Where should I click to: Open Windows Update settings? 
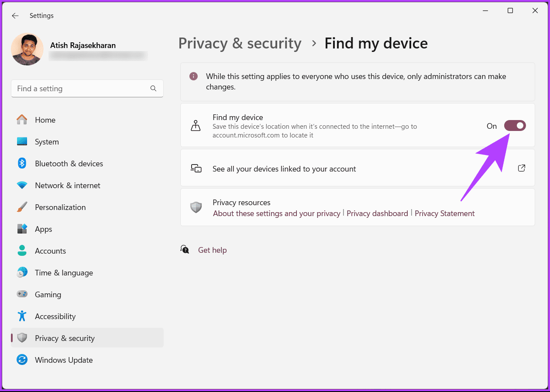click(x=87, y=360)
